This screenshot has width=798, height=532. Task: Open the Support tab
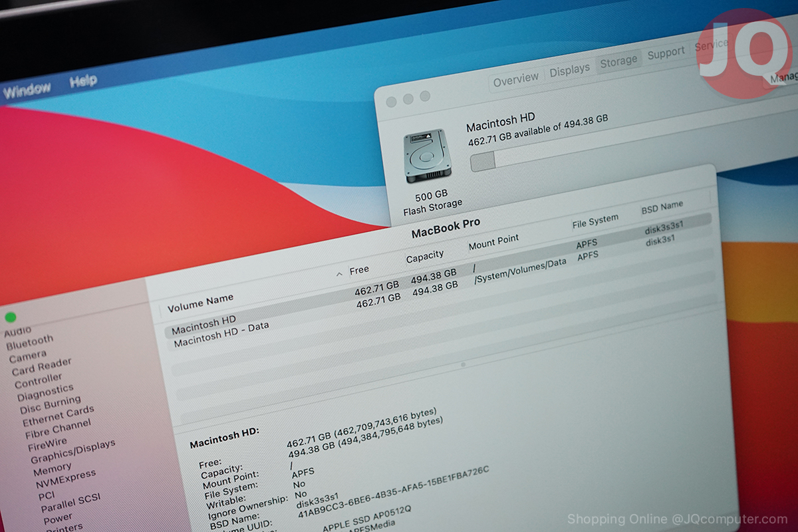click(666, 53)
